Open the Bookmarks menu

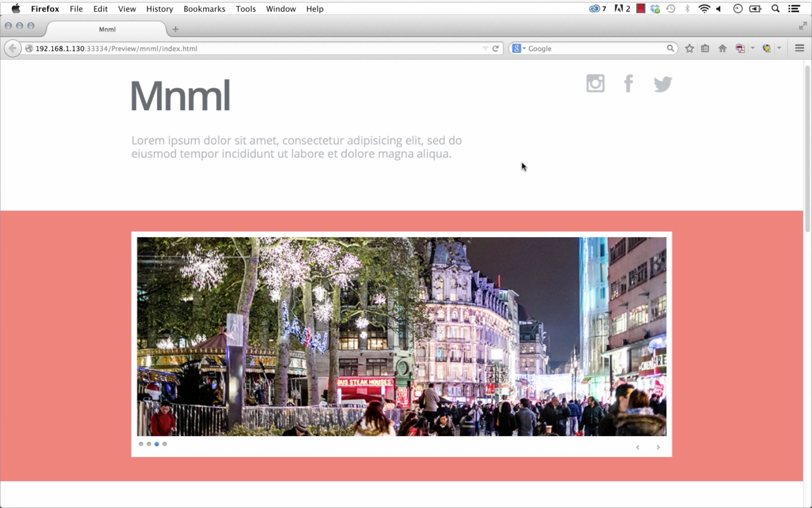coord(204,9)
